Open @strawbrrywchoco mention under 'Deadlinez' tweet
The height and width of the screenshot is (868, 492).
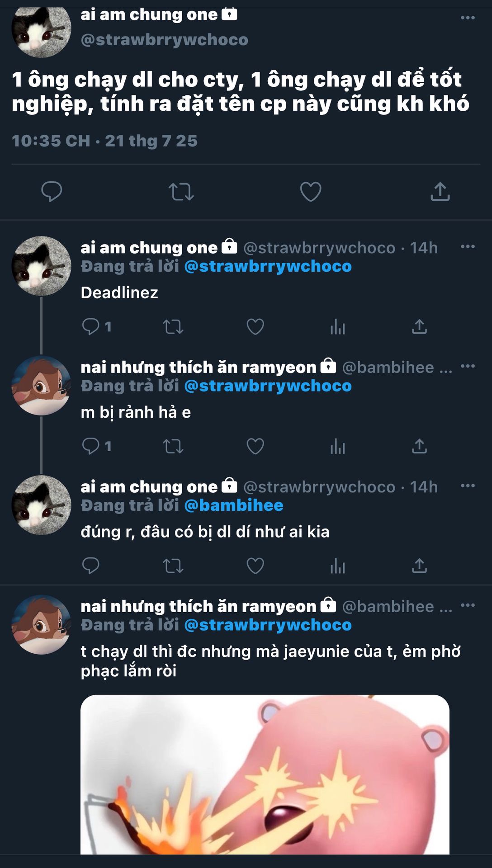(268, 266)
